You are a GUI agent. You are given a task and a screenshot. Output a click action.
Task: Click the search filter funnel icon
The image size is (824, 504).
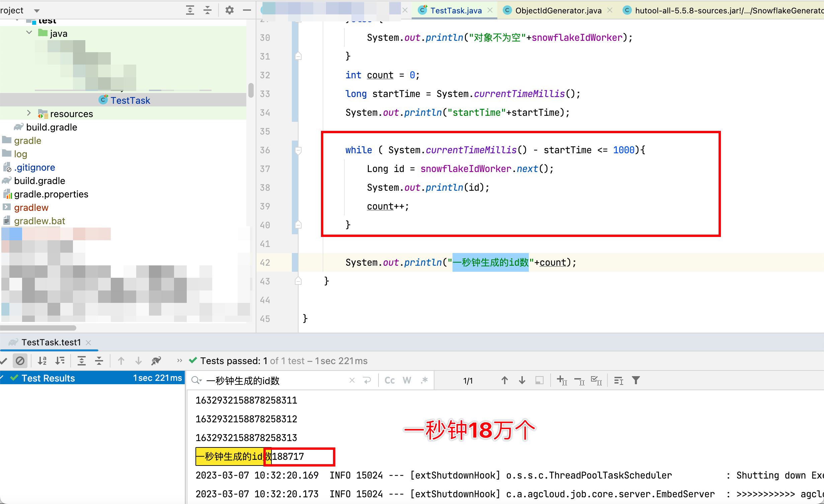(x=636, y=381)
